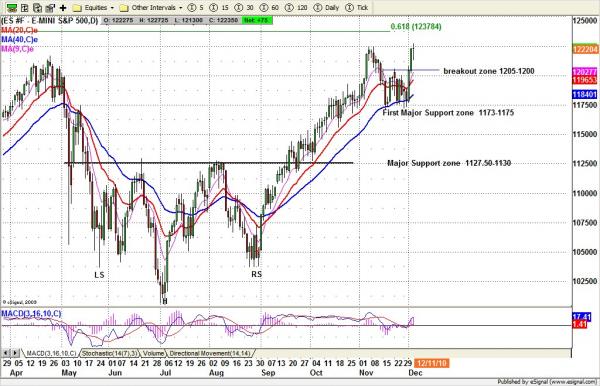Click the MA(40,C)e study label
This screenshot has height=386, width=600.
coord(19,40)
